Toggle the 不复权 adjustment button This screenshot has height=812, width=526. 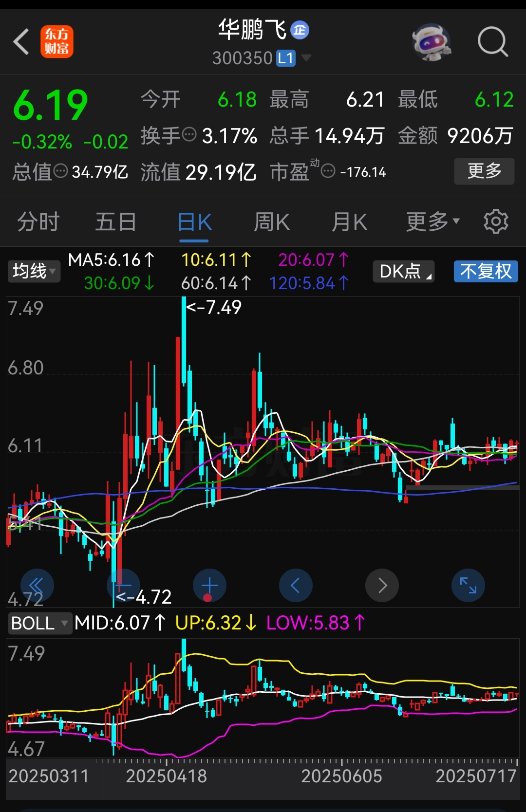point(486,271)
